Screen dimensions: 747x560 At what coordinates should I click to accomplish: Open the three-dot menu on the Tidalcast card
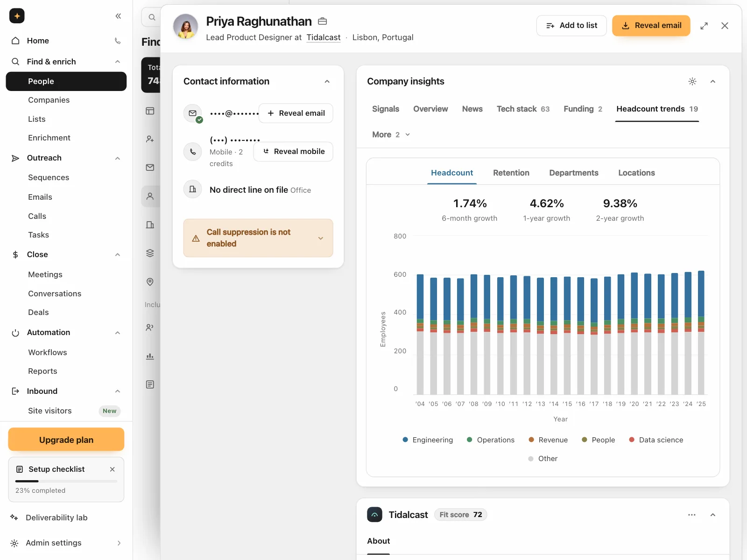coord(692,515)
